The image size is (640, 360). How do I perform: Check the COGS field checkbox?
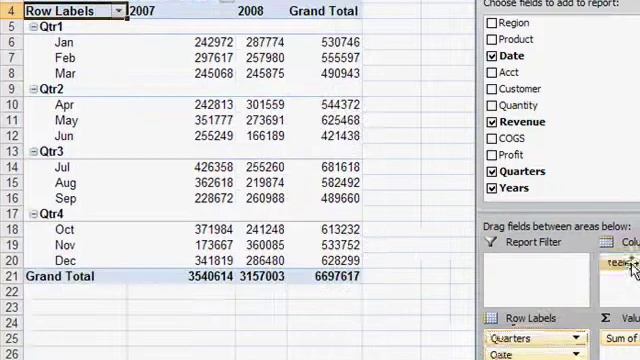tap(492, 138)
